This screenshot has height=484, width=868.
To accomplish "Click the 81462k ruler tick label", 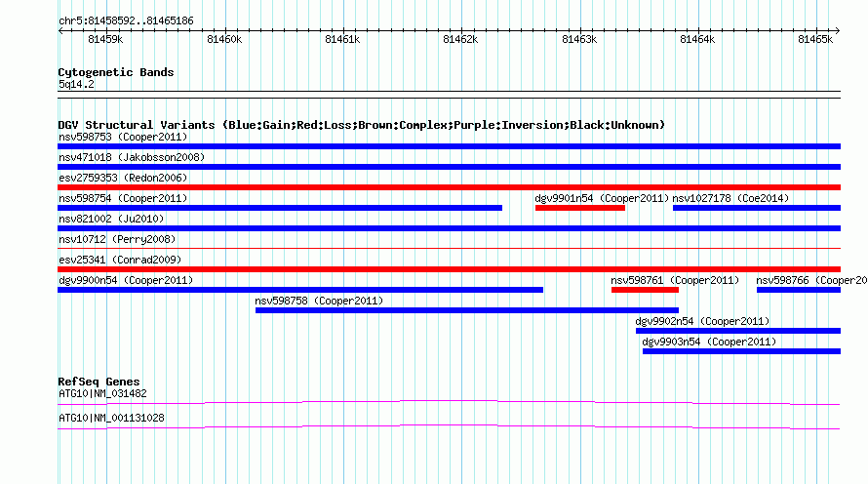I will tap(460, 39).
